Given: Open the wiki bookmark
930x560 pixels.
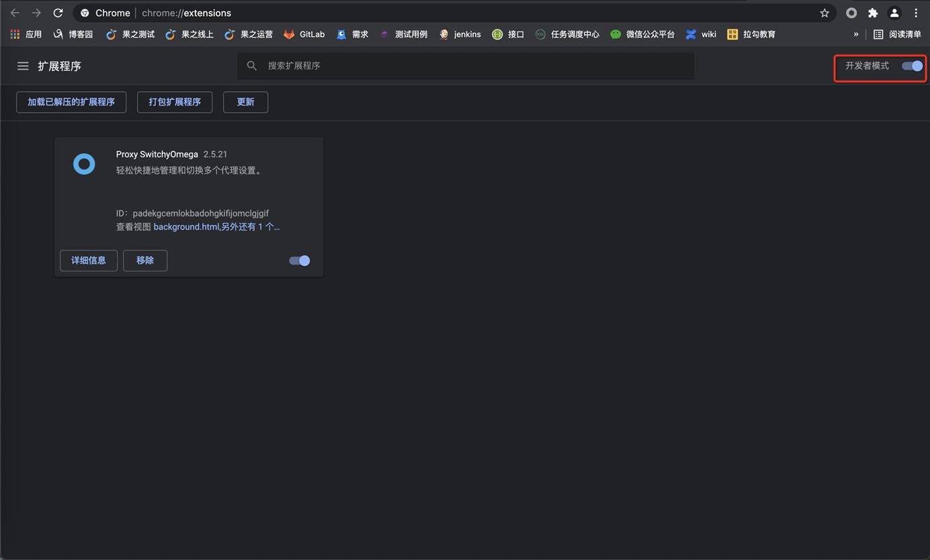Looking at the screenshot, I should [701, 34].
